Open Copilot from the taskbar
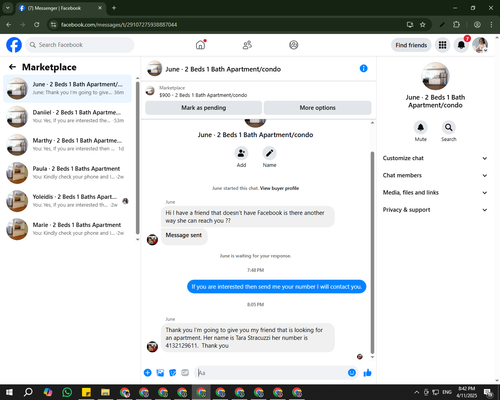Screen dimensions: 500x400 coord(48,392)
